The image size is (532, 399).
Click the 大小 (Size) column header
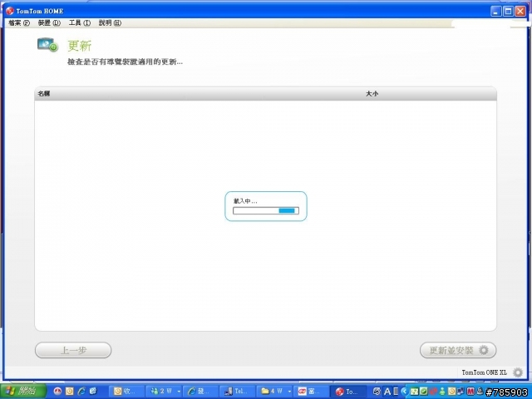[372, 94]
